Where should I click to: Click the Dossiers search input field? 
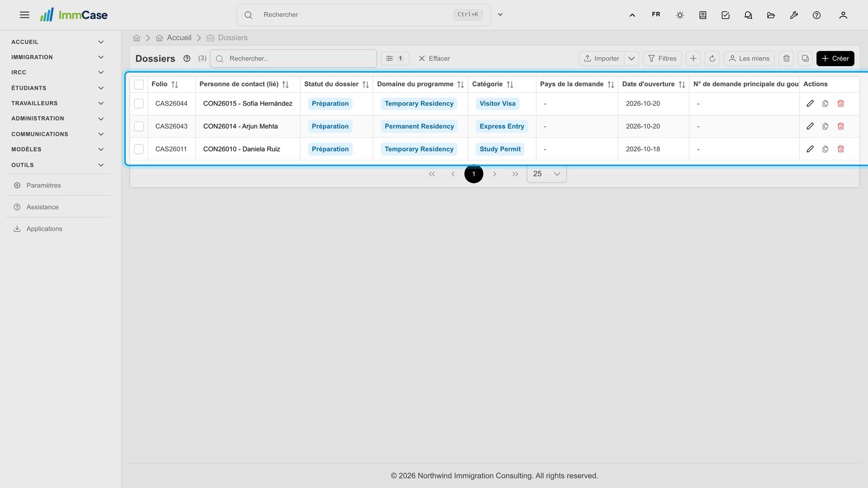click(x=293, y=59)
